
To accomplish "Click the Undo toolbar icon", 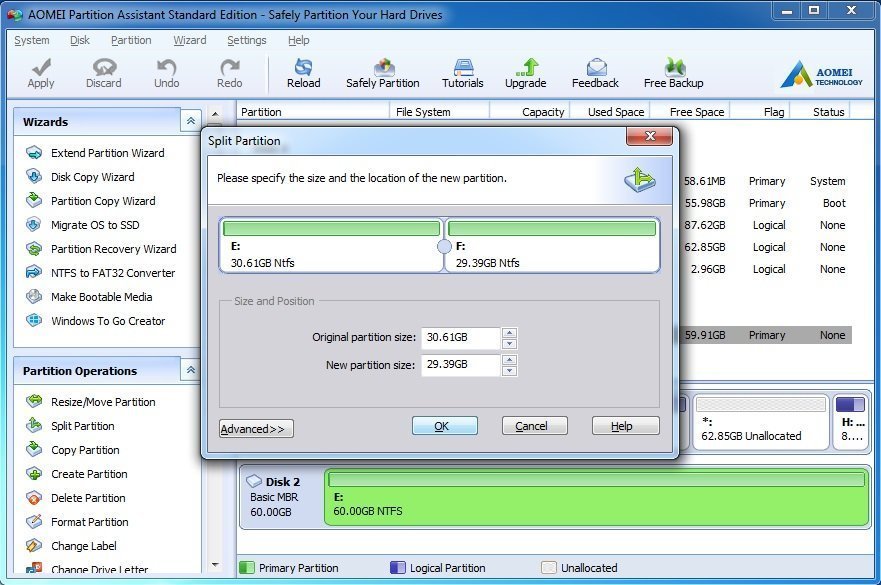I will click(166, 74).
